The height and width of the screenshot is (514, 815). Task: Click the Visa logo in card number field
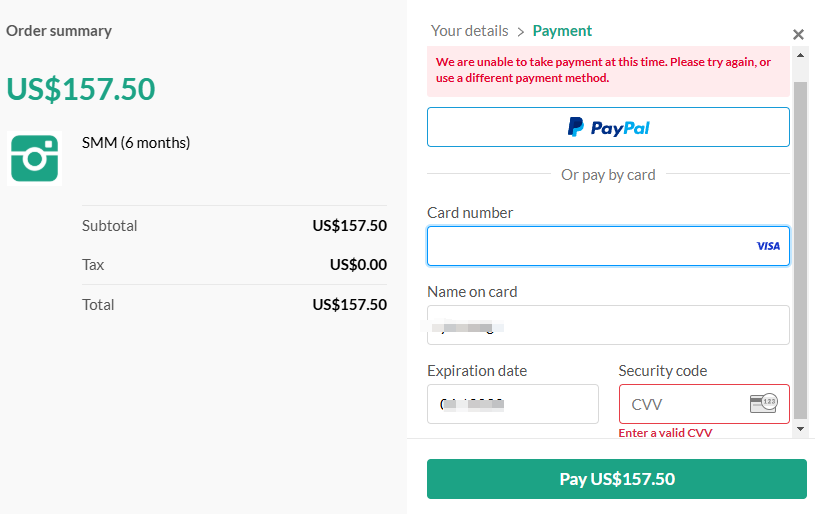click(x=768, y=246)
